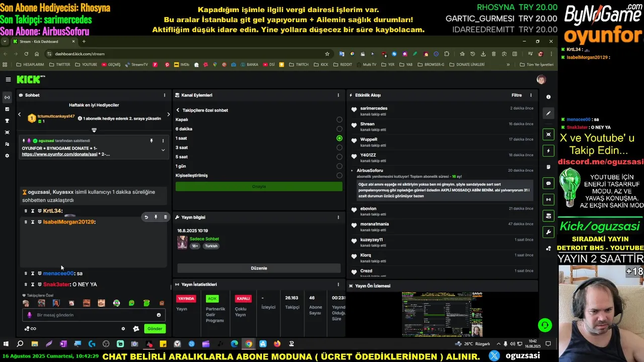Viewport: 644px width, 362px height.
Task: Click the Bir mesaj gönderin input field
Action: (x=94, y=315)
